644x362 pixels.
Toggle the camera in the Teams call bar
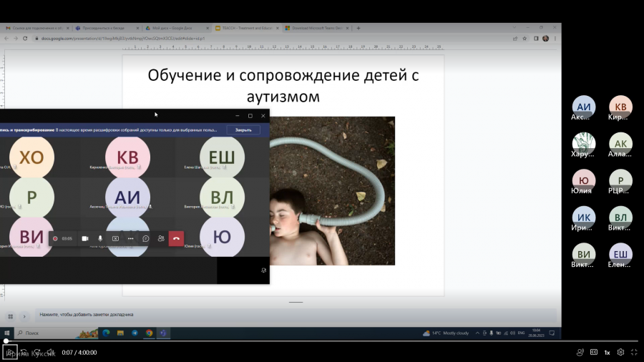(85, 238)
